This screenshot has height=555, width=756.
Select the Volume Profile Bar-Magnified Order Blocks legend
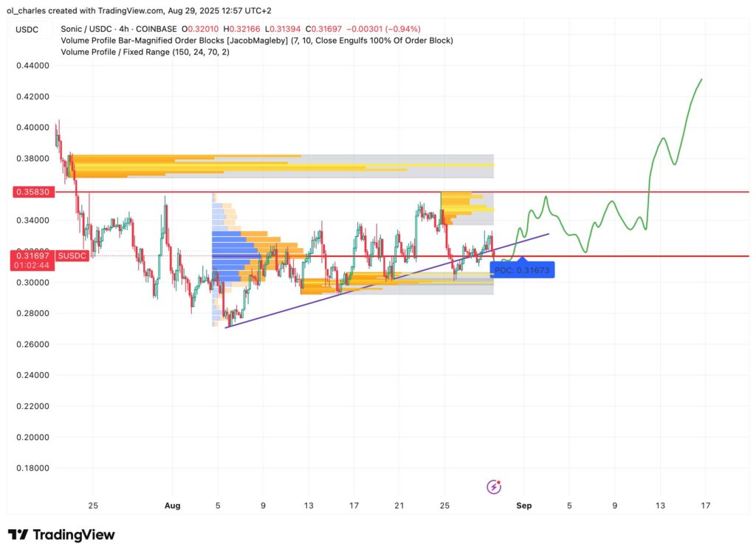(256, 40)
